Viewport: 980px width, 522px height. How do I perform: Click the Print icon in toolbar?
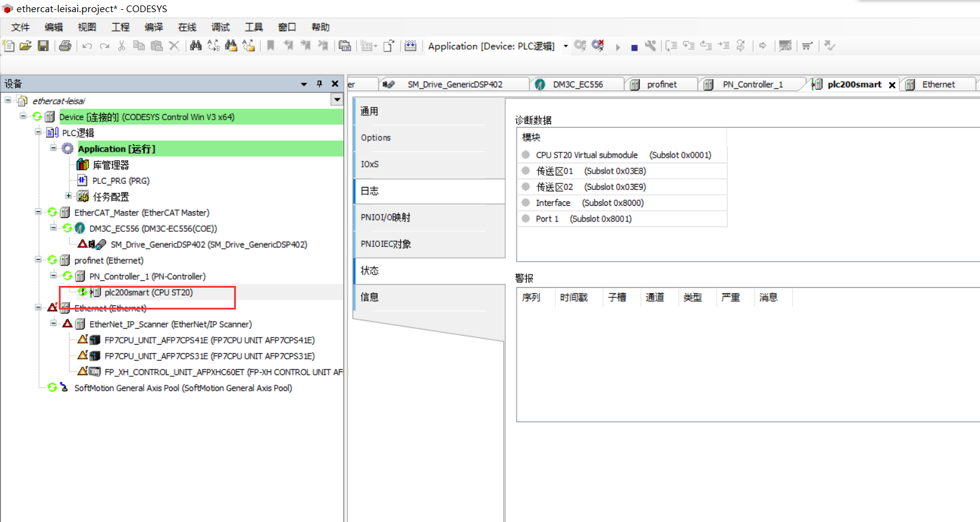[65, 46]
